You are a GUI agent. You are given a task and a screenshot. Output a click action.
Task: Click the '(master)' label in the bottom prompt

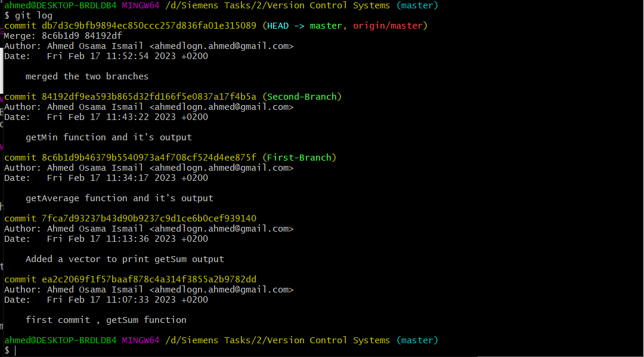point(417,340)
